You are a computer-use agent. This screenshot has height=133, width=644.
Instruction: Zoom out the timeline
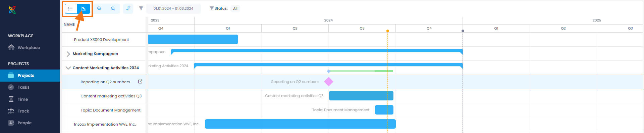click(x=113, y=8)
